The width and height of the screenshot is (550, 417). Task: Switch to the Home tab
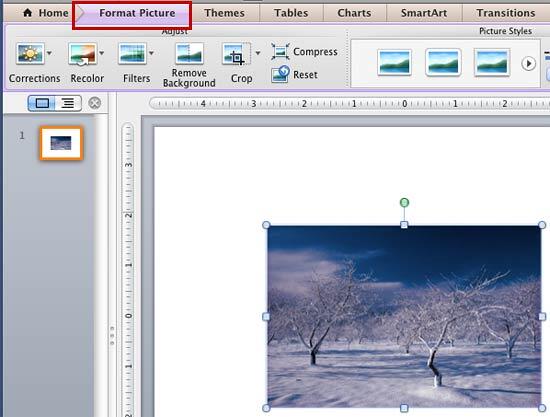coord(46,13)
